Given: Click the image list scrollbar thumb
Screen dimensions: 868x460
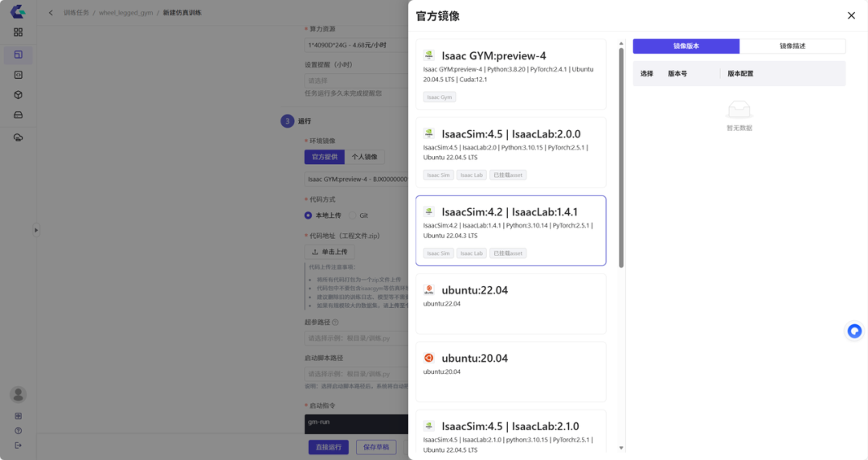Looking at the screenshot, I should (621, 158).
